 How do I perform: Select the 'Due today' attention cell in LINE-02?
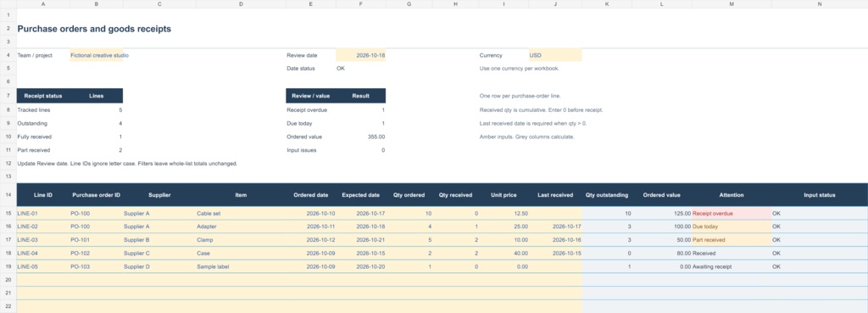[x=732, y=226]
